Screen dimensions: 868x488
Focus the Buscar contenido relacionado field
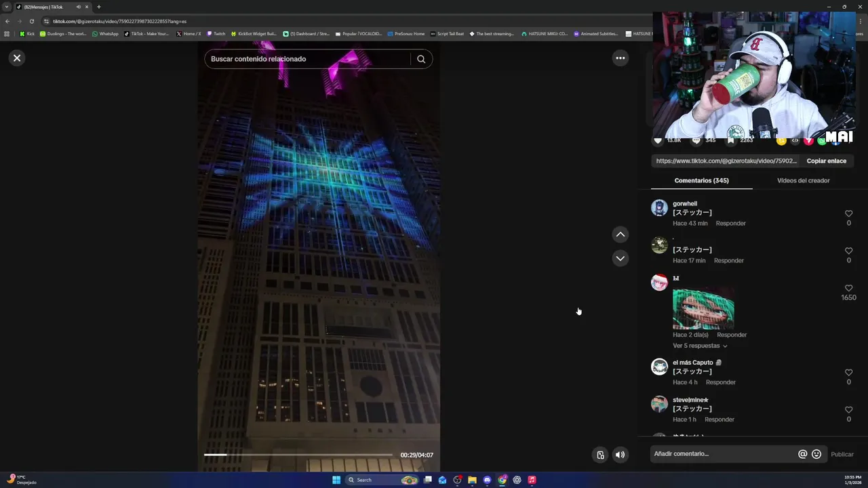click(309, 59)
